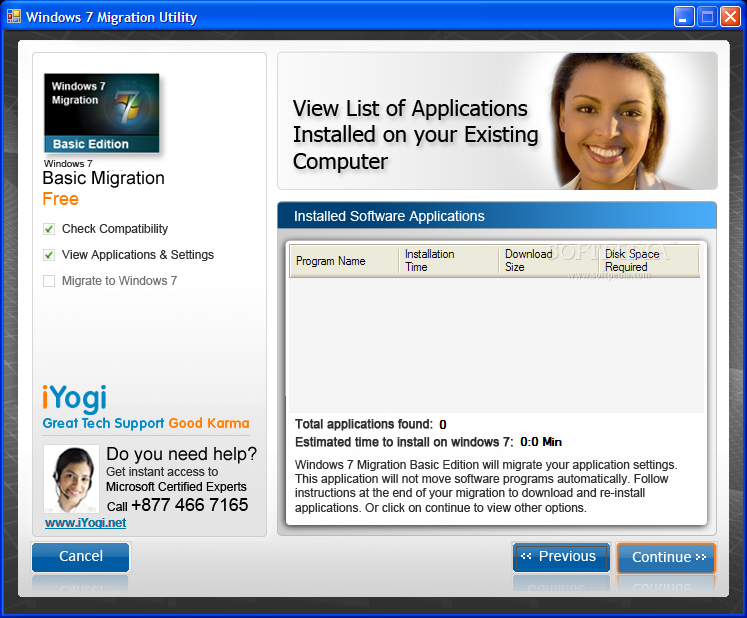Minimize the Migration Utility window
This screenshot has width=747, height=618.
684,17
